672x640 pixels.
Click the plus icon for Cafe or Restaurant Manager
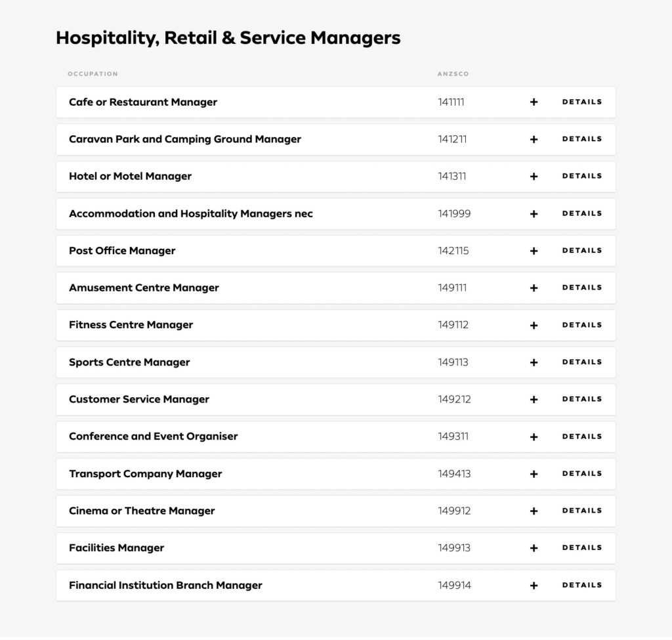[534, 102]
